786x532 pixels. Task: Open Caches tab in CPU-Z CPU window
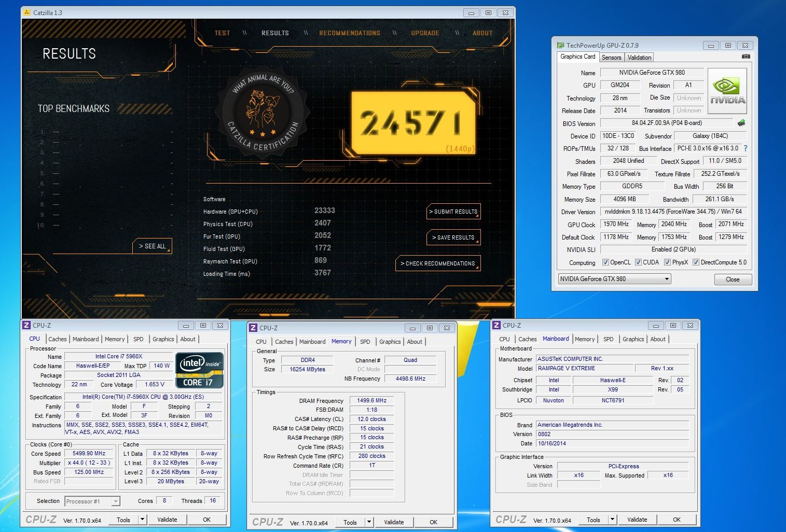57,339
